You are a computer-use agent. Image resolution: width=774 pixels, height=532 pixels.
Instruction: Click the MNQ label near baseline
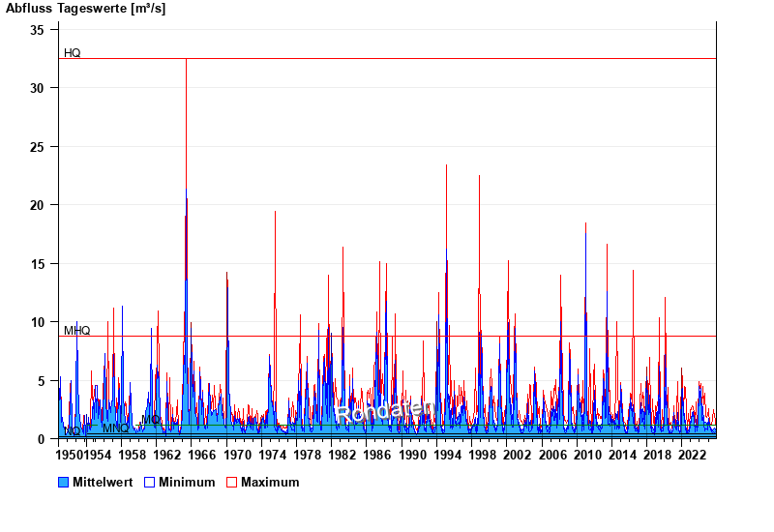point(115,428)
